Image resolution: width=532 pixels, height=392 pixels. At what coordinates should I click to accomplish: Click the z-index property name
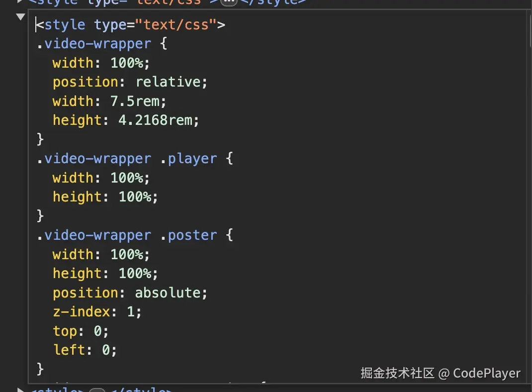point(82,311)
